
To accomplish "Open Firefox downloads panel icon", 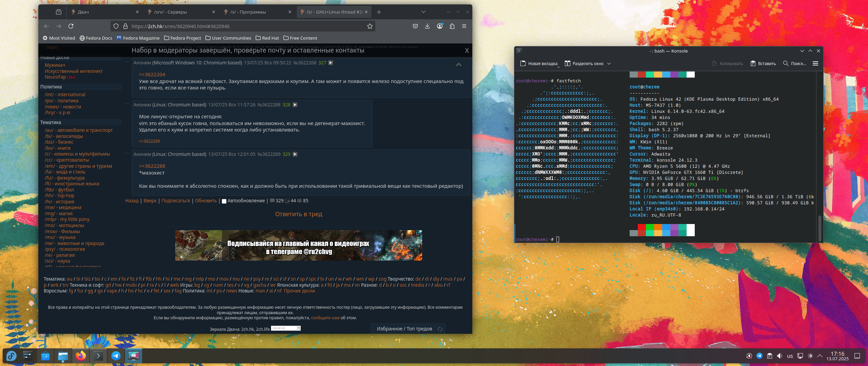I will coord(427,26).
